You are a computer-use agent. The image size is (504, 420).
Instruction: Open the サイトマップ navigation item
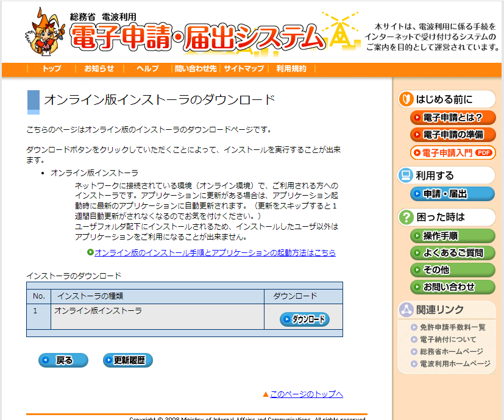tap(244, 68)
